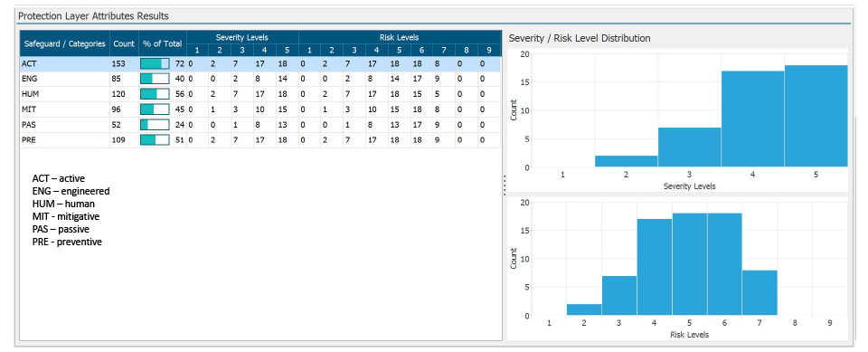Click severity level 4 bar in top chart

753,119
